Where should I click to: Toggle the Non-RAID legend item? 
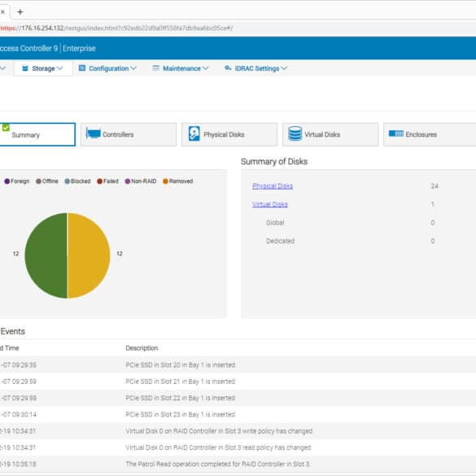140,181
